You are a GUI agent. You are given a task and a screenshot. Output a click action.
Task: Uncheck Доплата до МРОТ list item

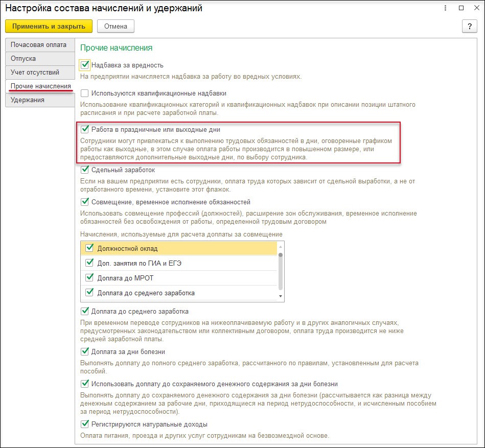coord(89,278)
